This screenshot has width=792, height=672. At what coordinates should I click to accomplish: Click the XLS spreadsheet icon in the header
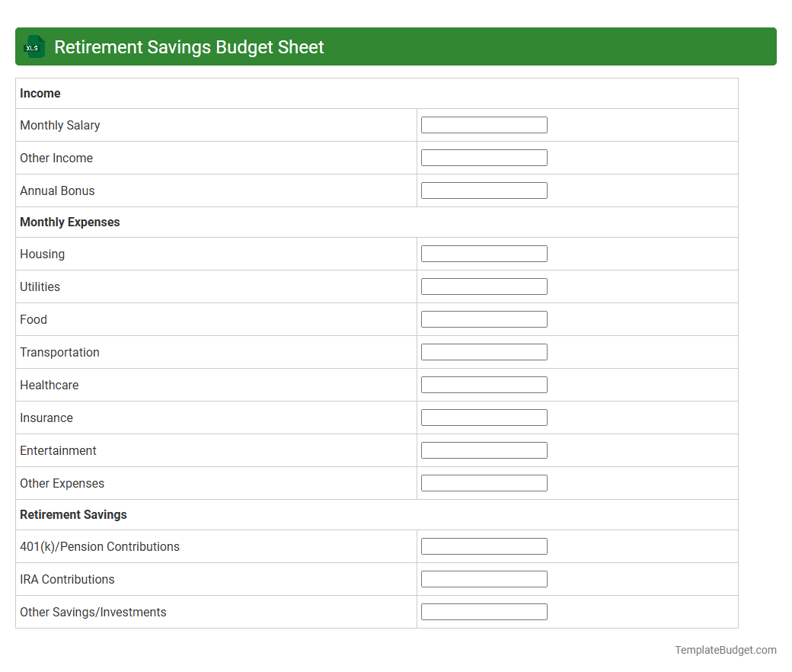[34, 46]
